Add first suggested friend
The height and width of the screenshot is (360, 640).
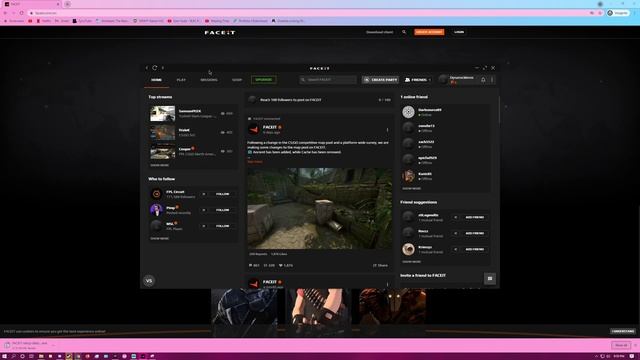click(x=475, y=217)
